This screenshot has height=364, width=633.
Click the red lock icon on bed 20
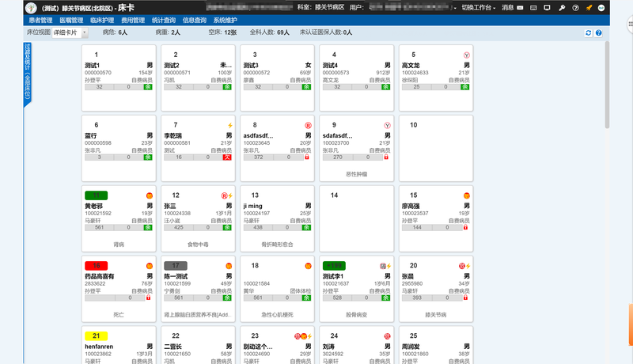[x=465, y=298]
